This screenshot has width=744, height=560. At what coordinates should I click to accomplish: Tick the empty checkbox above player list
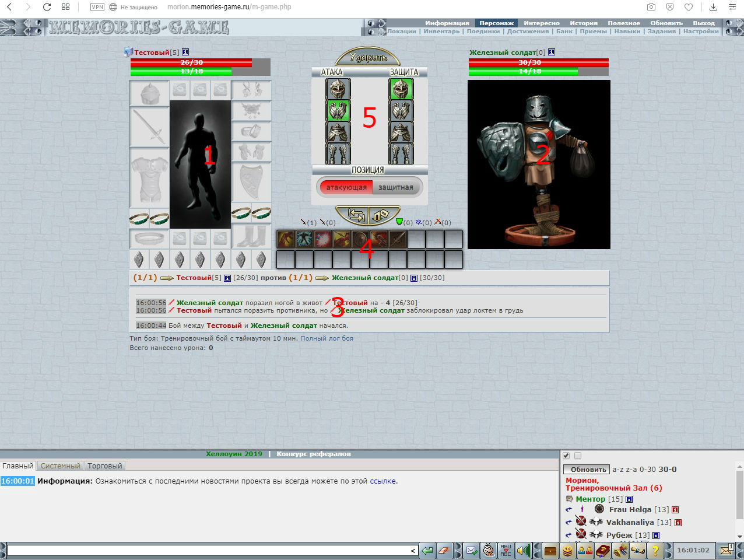coord(578,456)
